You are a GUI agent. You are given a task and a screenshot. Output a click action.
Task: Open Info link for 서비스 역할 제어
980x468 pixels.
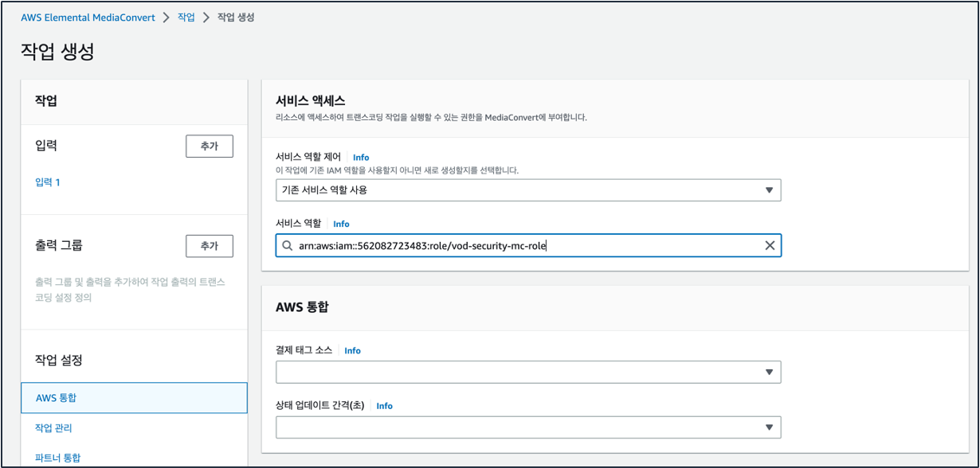[361, 158]
